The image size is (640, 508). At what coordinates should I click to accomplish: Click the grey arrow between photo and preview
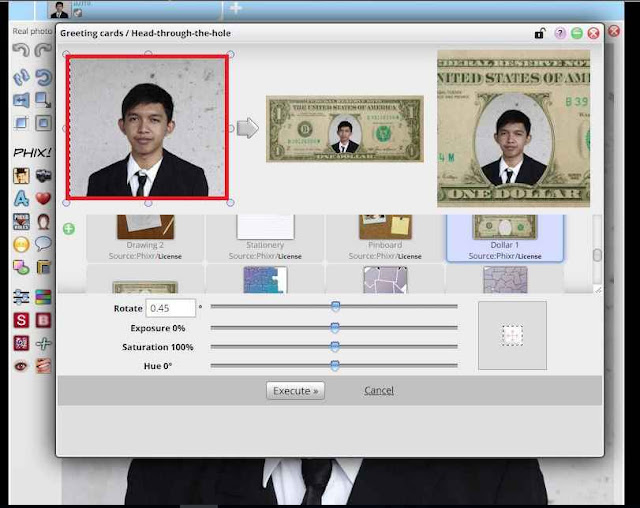[248, 128]
